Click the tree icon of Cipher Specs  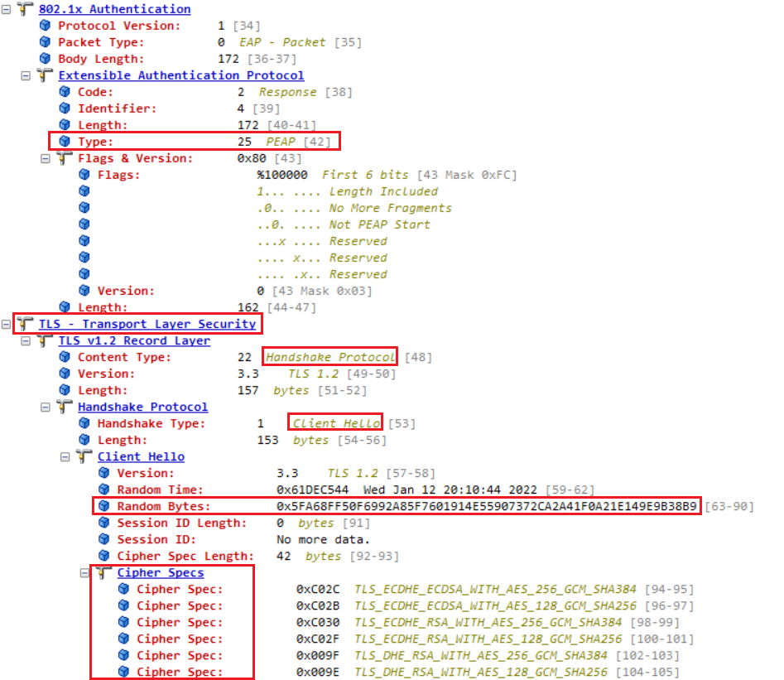103,572
